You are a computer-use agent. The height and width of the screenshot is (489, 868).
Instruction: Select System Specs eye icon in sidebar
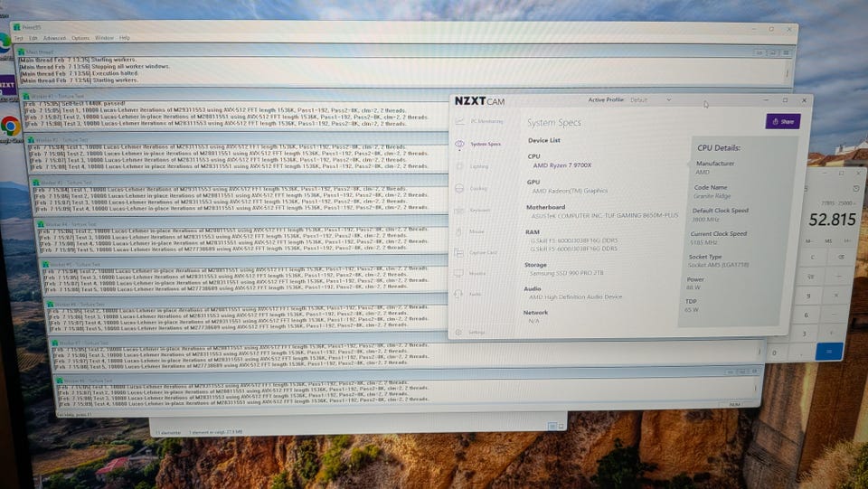coord(459,144)
